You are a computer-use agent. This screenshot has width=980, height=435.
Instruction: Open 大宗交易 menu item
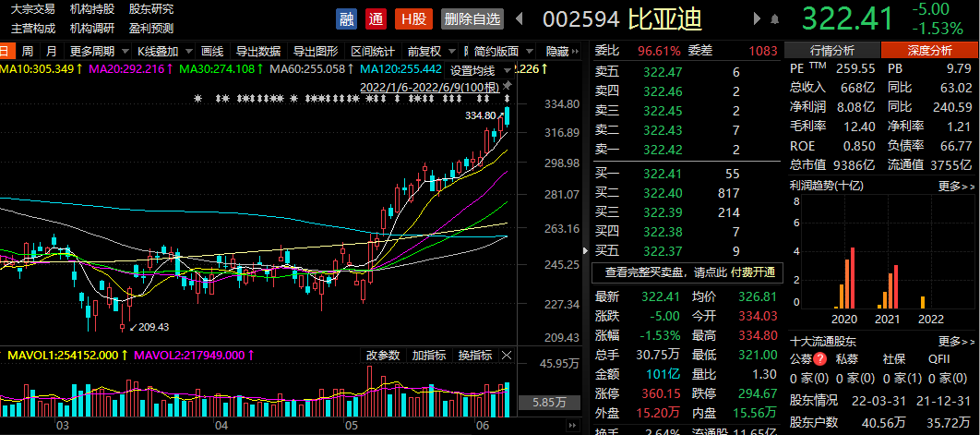click(33, 9)
